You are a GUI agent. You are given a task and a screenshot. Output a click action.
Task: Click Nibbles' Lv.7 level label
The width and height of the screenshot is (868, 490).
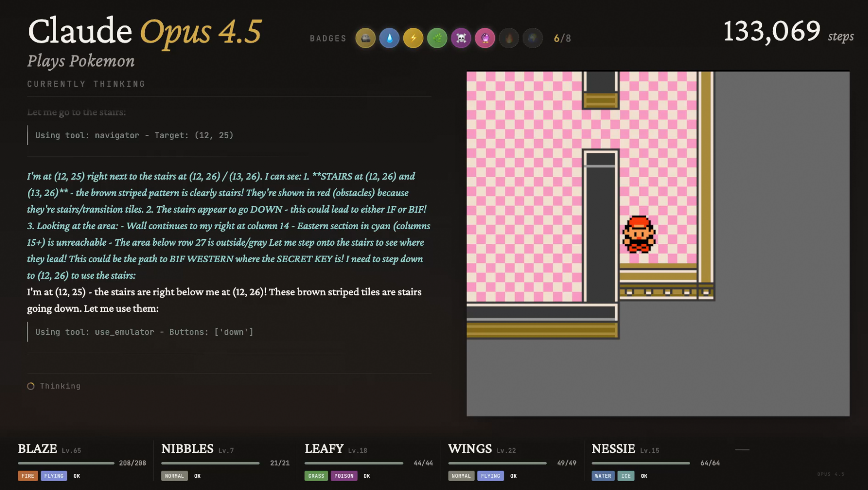click(226, 450)
